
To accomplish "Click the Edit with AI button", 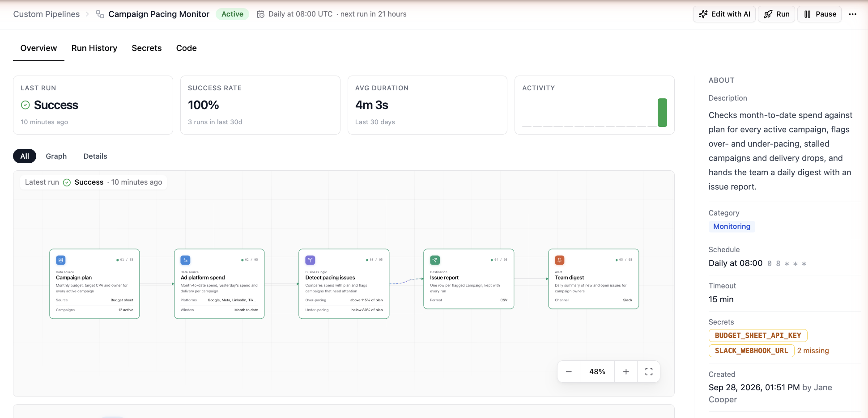I will (724, 14).
